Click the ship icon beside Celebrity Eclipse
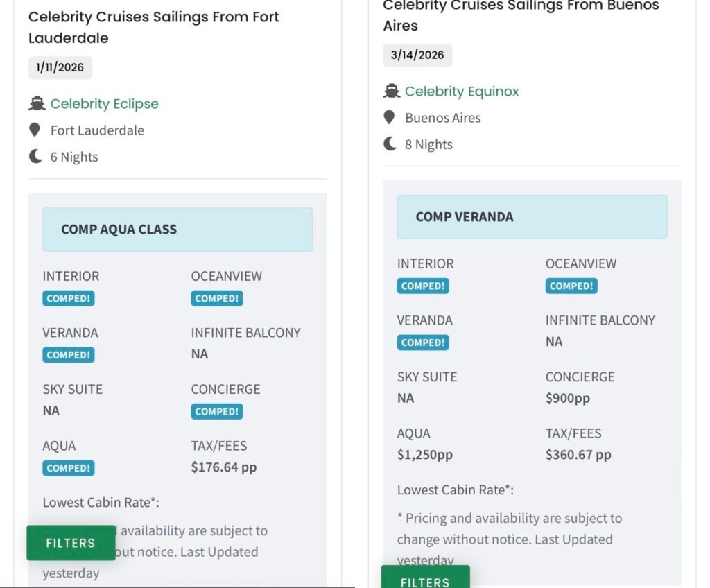Screen dimensions: 710x588 click(x=37, y=104)
